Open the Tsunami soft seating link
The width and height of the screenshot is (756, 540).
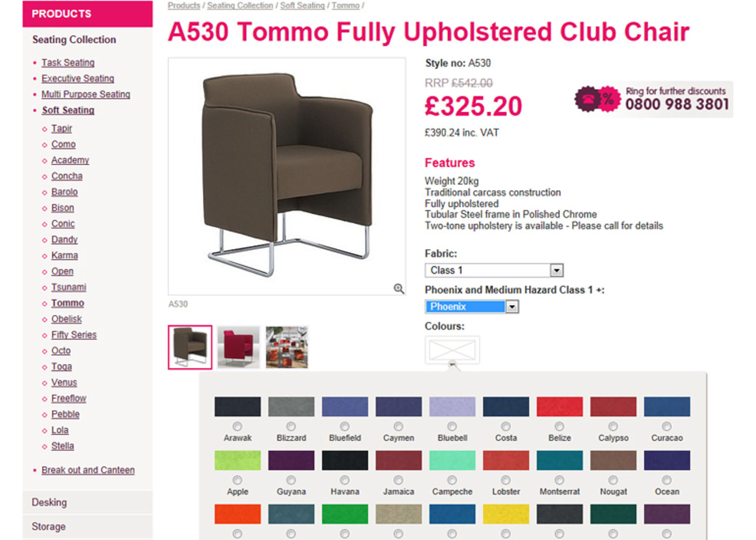[x=69, y=287]
